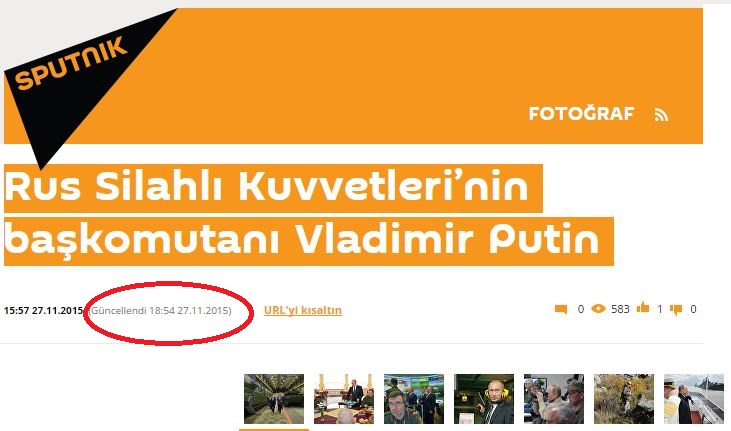Select the first thumbnail with tanks hangar
This screenshot has height=431, width=731.
tap(274, 398)
